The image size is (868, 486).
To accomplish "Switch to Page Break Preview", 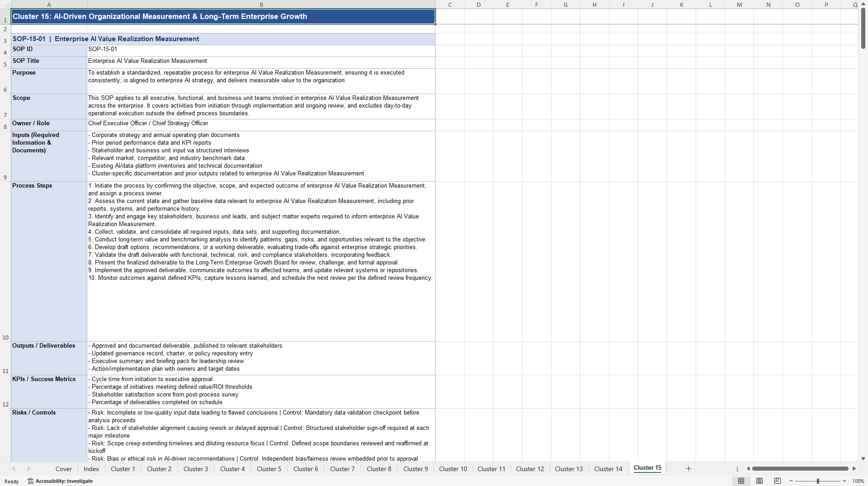I will [778, 481].
